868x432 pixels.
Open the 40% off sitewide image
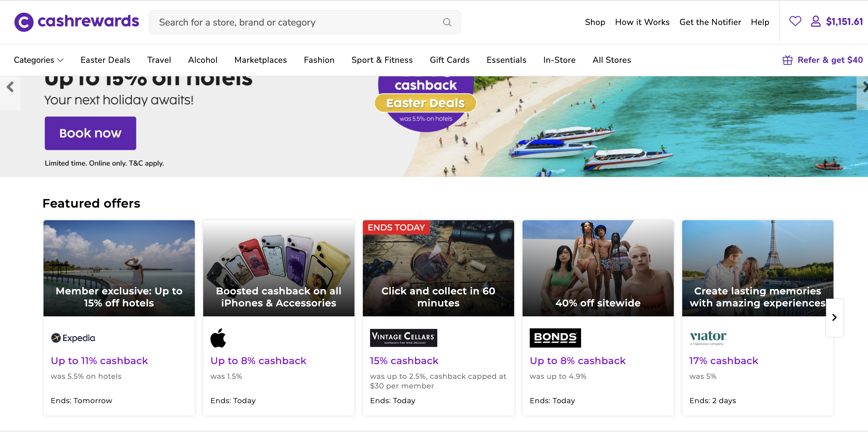pos(598,268)
